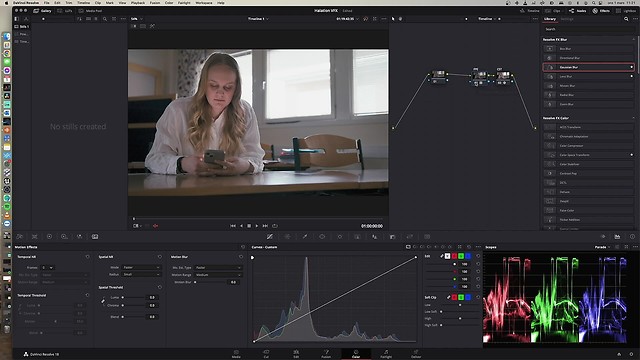The width and height of the screenshot is (640, 360).
Task: Open the Curves palette icon
Action: point(269,237)
